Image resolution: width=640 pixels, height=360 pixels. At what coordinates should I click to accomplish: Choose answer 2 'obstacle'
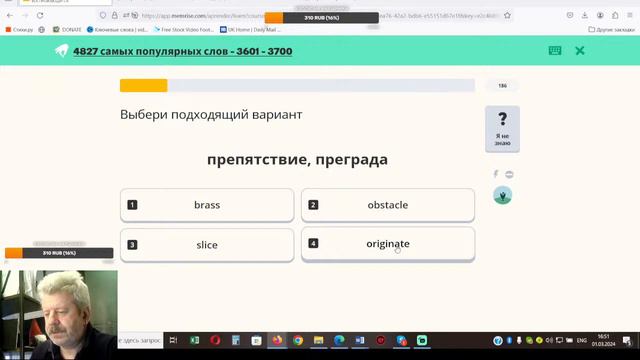tap(388, 205)
